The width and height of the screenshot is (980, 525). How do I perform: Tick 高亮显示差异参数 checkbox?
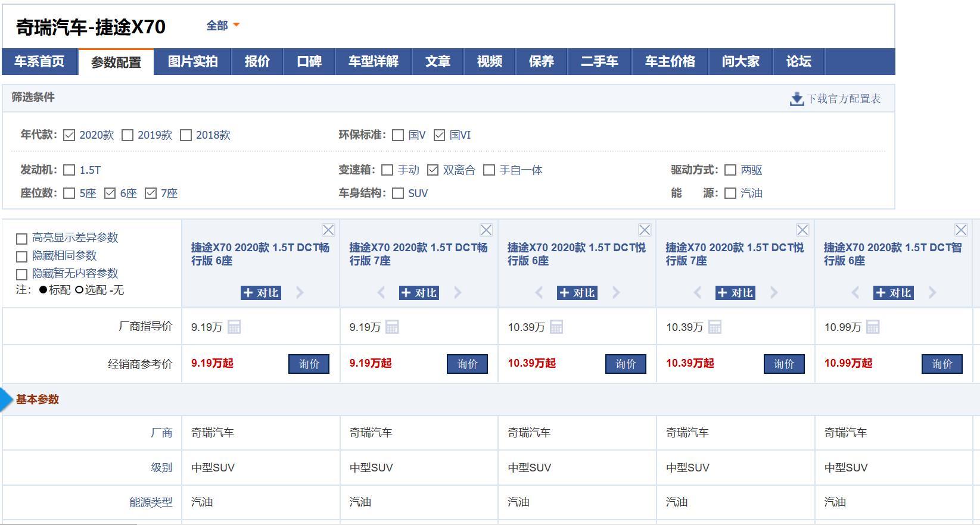[22, 239]
